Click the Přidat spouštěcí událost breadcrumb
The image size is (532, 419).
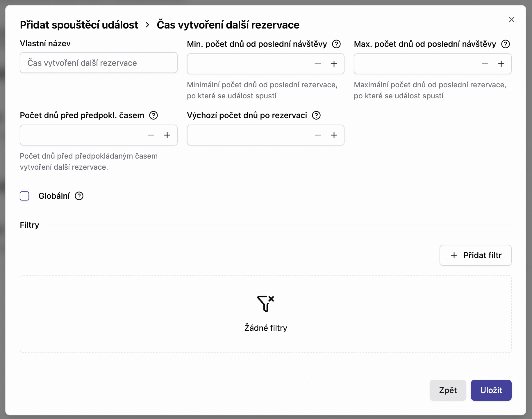click(x=79, y=25)
